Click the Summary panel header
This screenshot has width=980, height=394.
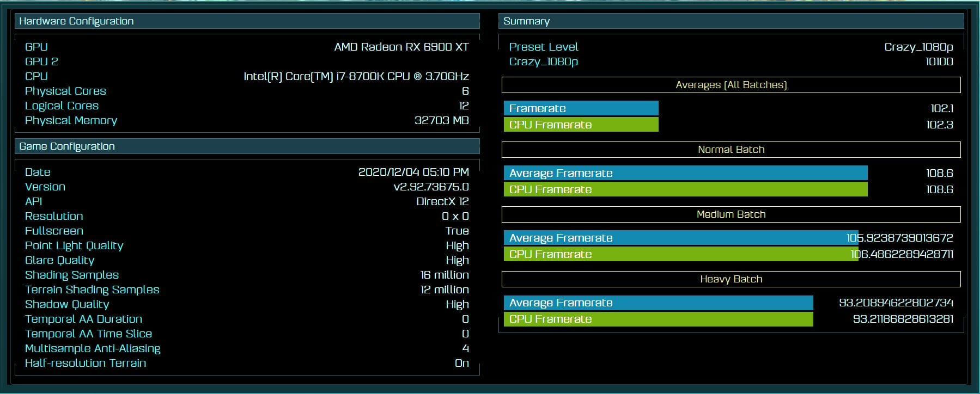pyautogui.click(x=731, y=21)
